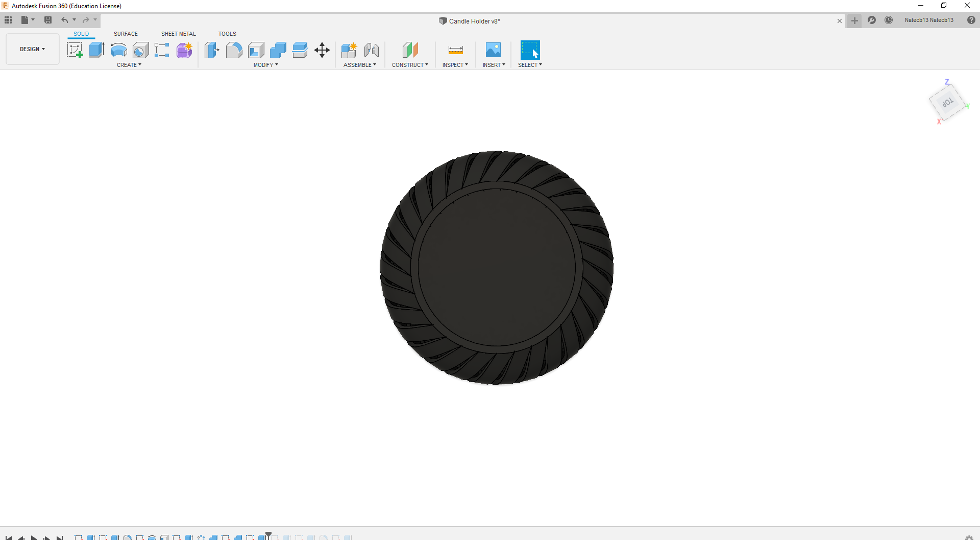
Task: Open the SHEET METAL tab
Action: pos(178,34)
